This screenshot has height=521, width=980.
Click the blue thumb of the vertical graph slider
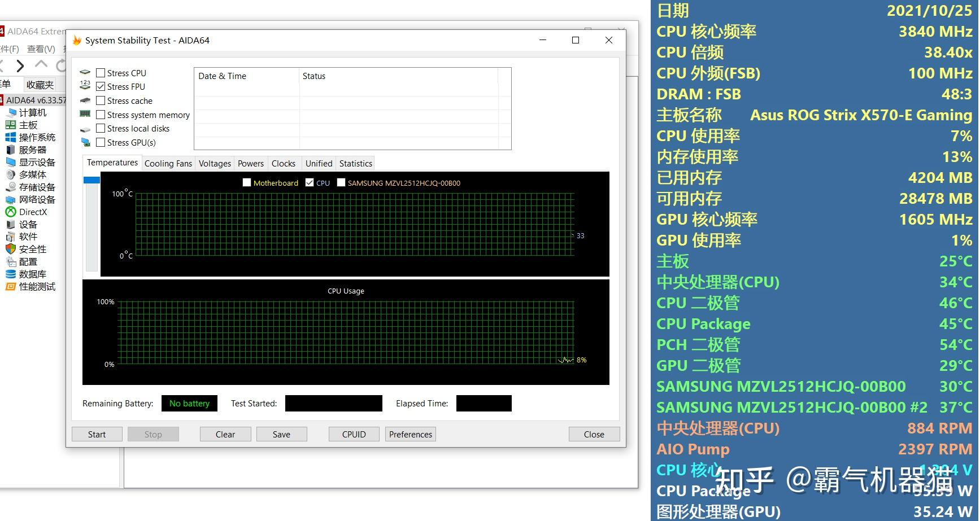92,180
